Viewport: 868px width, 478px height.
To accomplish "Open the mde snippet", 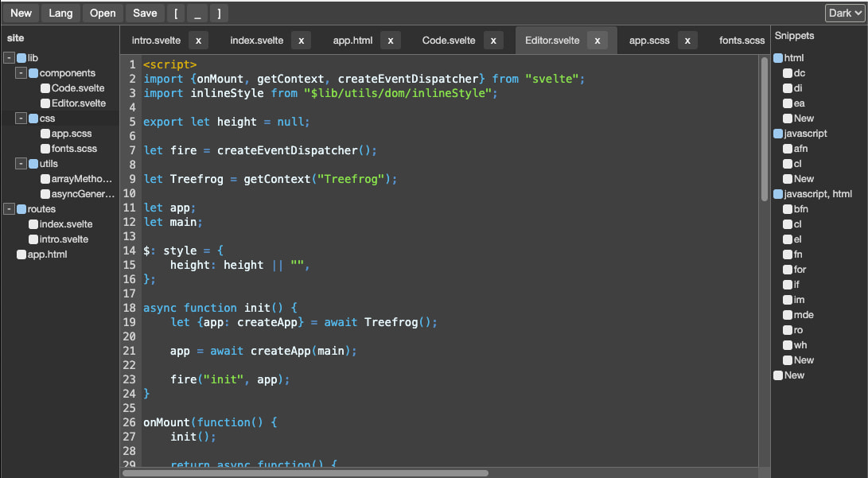I will 804,315.
